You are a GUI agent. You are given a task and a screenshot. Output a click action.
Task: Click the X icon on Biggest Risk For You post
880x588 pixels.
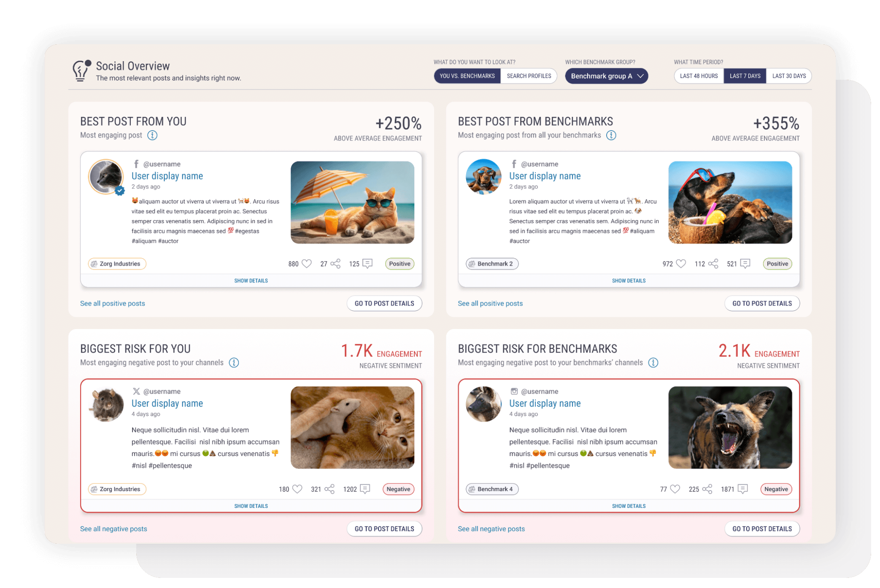(136, 391)
